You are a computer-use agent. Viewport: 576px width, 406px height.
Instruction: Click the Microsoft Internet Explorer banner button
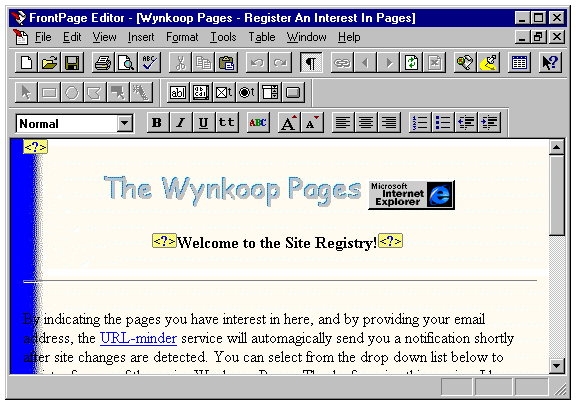[x=411, y=195]
